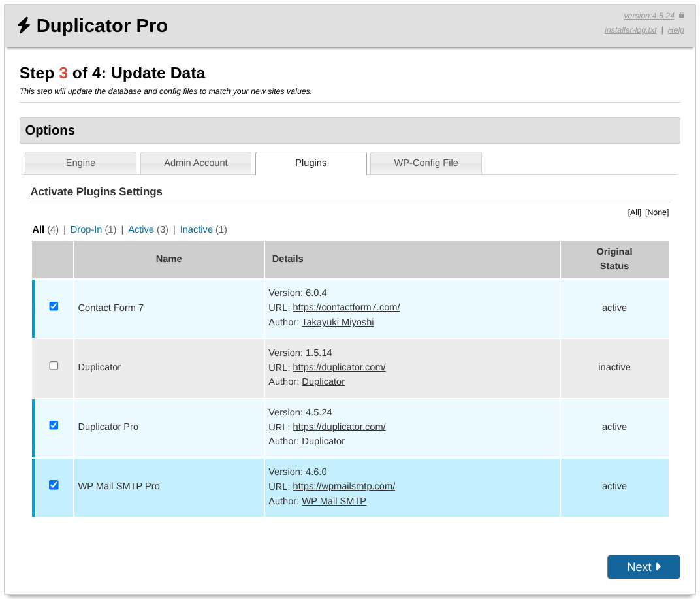Open the contactform7.com URL link
This screenshot has height=599, width=700.
point(346,307)
